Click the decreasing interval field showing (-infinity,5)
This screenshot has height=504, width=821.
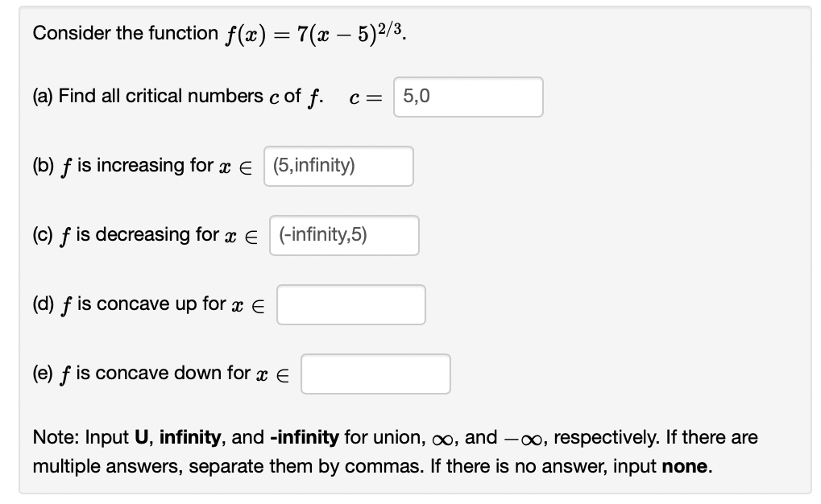click(344, 235)
